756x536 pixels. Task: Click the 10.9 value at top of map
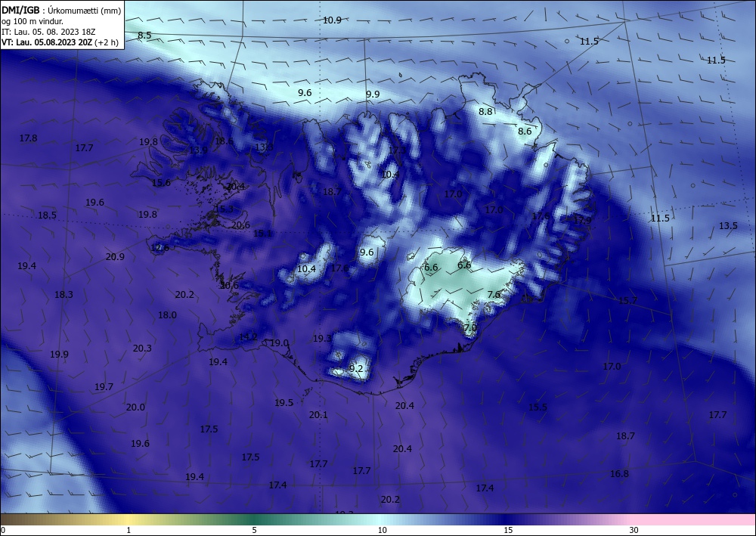pos(332,20)
